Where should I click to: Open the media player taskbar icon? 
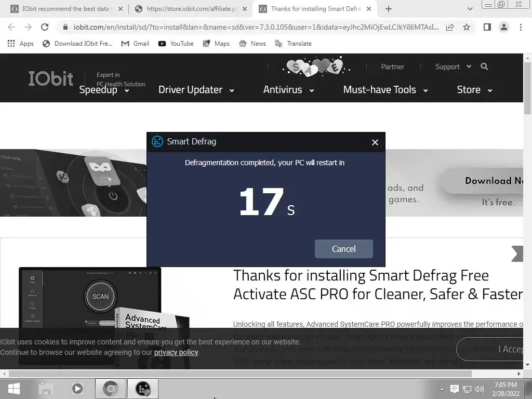(x=77, y=389)
